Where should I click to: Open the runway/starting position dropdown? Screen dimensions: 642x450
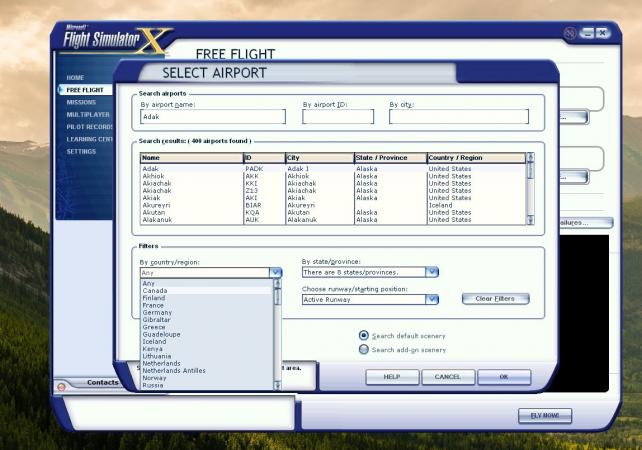[x=370, y=299]
